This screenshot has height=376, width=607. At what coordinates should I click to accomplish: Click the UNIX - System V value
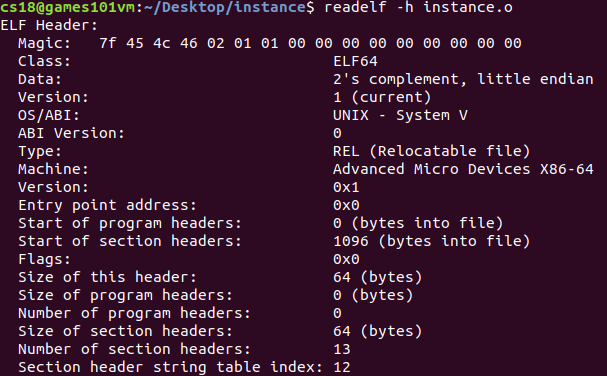click(x=400, y=115)
